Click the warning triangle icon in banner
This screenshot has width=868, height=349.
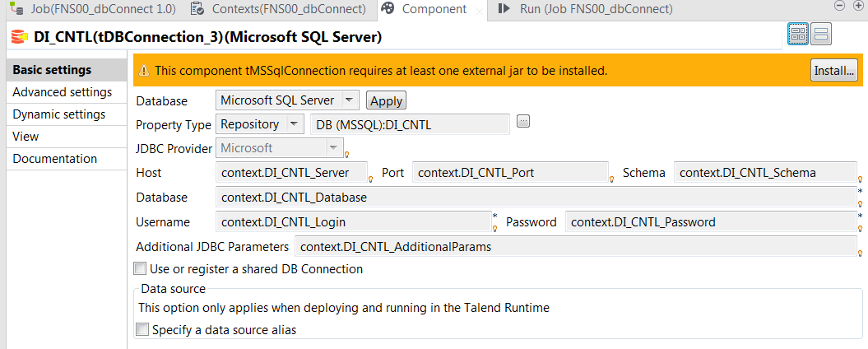pyautogui.click(x=144, y=70)
